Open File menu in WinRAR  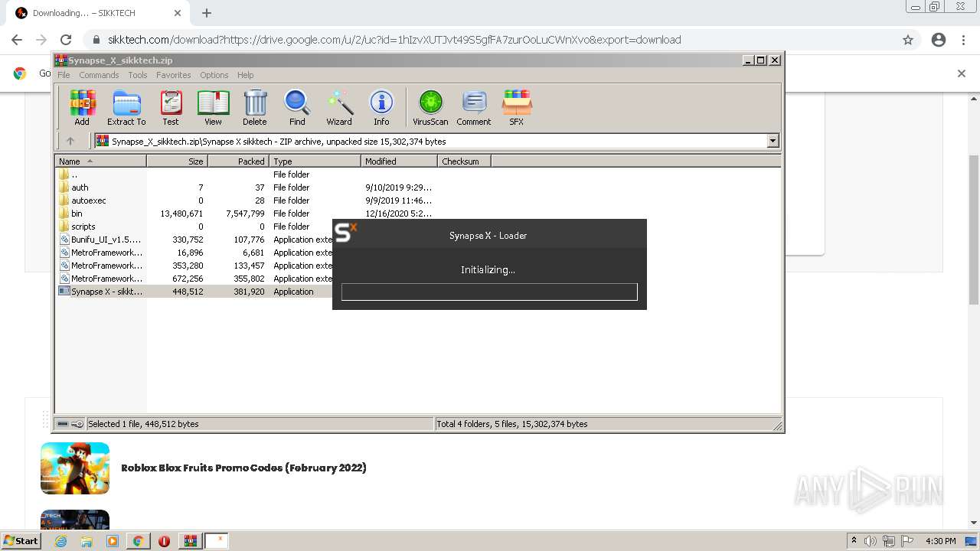pos(64,75)
